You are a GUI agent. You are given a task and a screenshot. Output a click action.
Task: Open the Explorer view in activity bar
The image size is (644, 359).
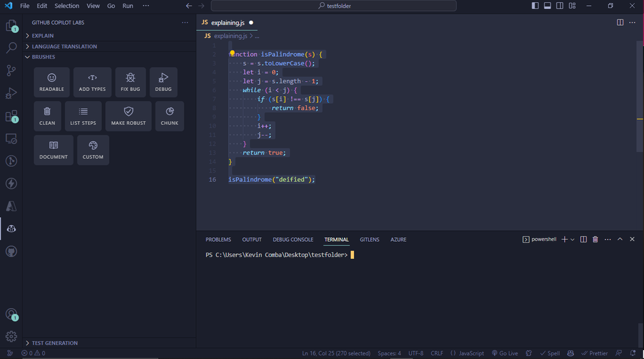tap(11, 26)
